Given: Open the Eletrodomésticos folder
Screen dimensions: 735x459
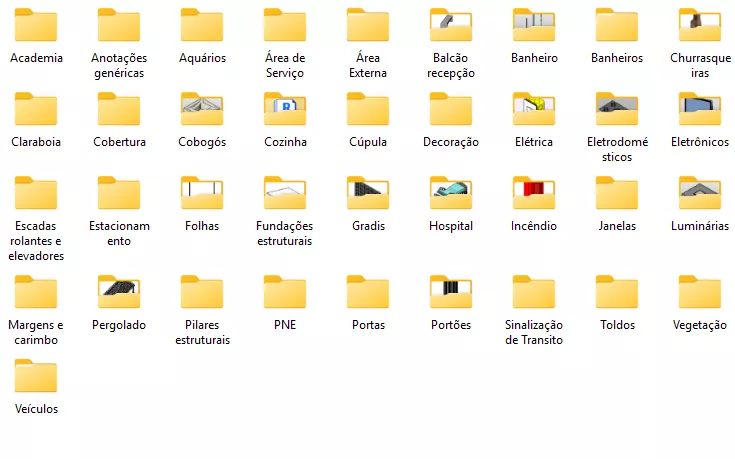Looking at the screenshot, I should [617, 110].
